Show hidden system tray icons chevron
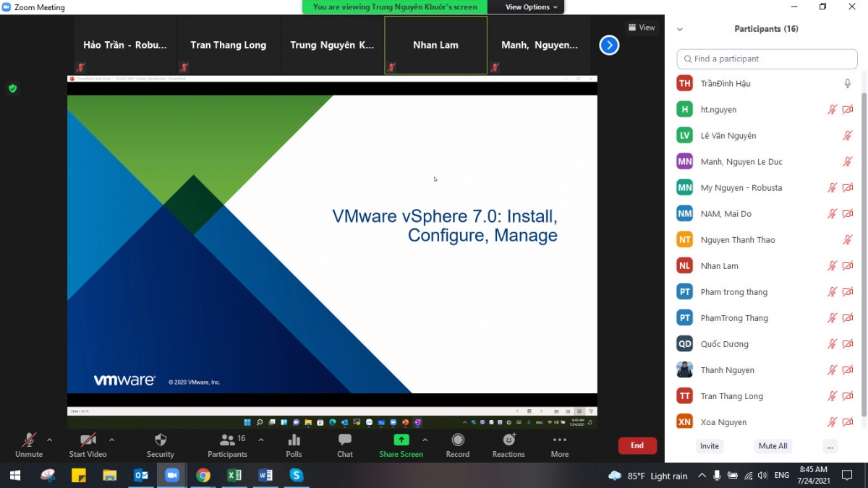Image resolution: width=868 pixels, height=488 pixels. point(702,476)
